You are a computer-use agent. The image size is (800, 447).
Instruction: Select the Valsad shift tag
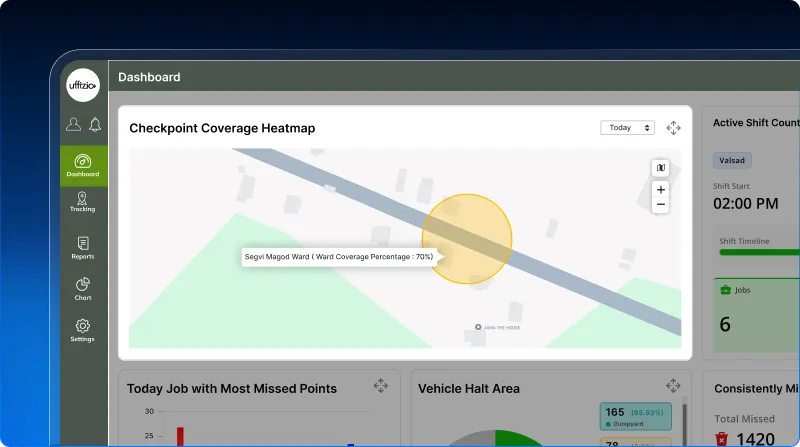732,160
